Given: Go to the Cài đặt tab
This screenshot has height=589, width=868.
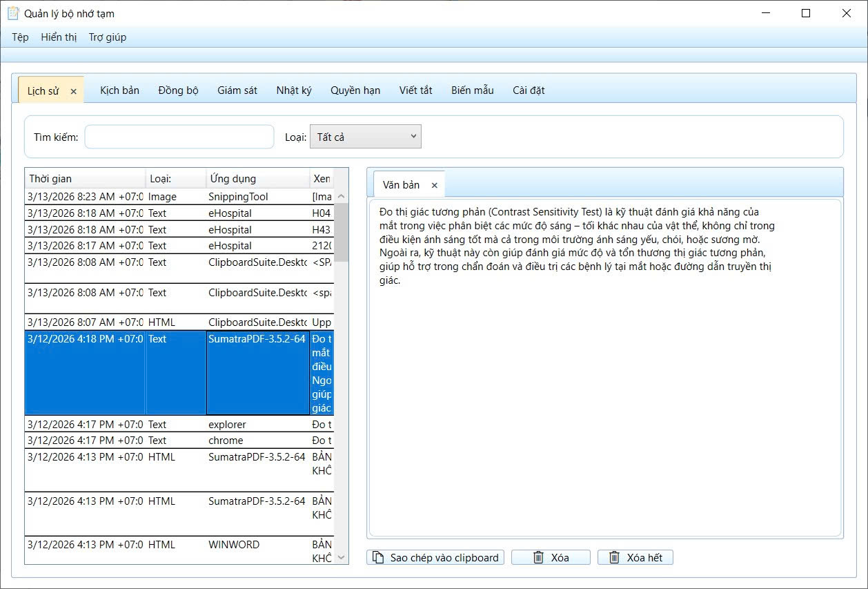Looking at the screenshot, I should pyautogui.click(x=529, y=90).
